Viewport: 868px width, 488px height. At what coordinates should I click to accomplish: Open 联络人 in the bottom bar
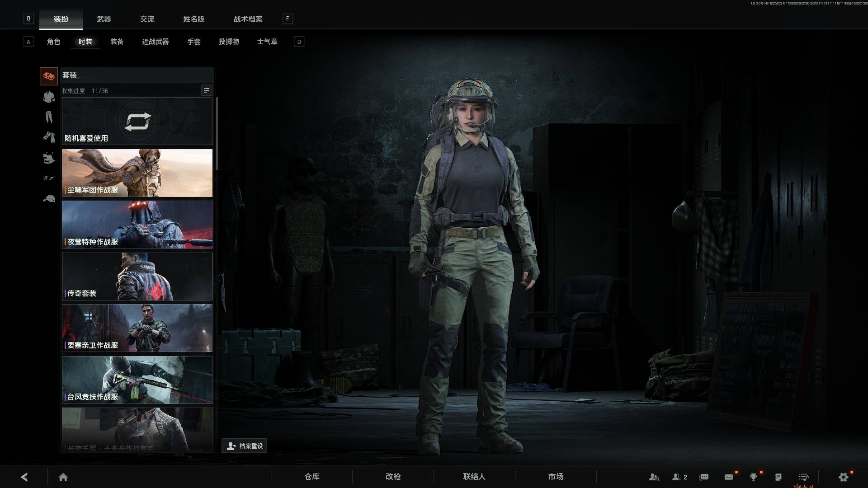point(474,477)
